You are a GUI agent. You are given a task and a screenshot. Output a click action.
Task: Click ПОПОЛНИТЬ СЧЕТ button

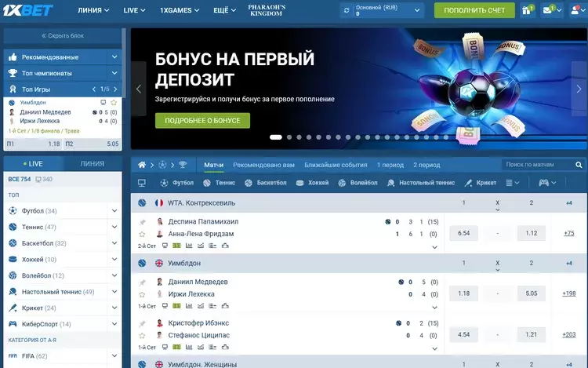(474, 10)
